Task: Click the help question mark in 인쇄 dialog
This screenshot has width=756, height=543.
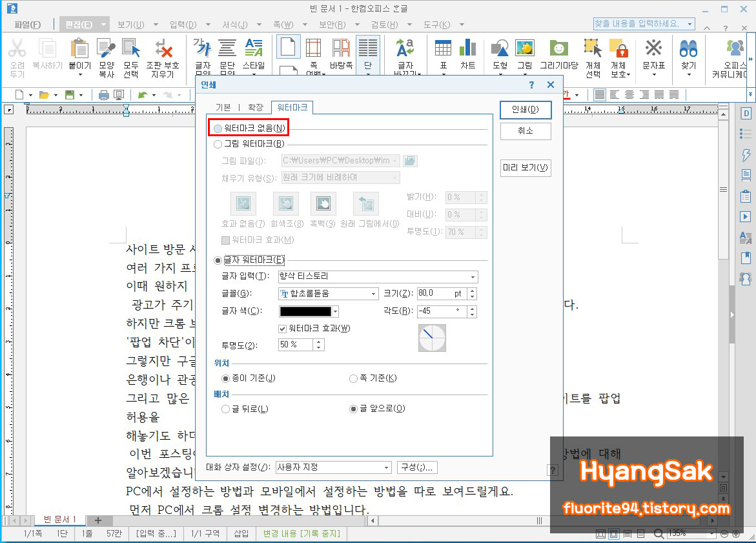Action: coord(531,85)
